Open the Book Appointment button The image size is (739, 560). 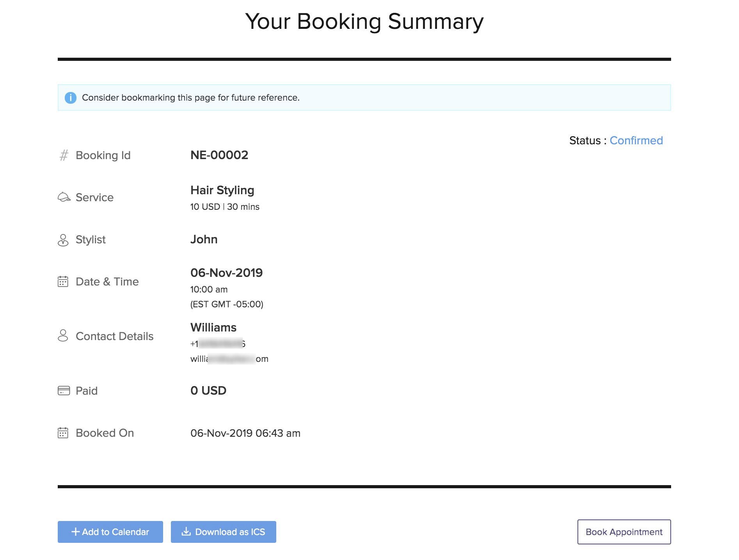pyautogui.click(x=624, y=532)
